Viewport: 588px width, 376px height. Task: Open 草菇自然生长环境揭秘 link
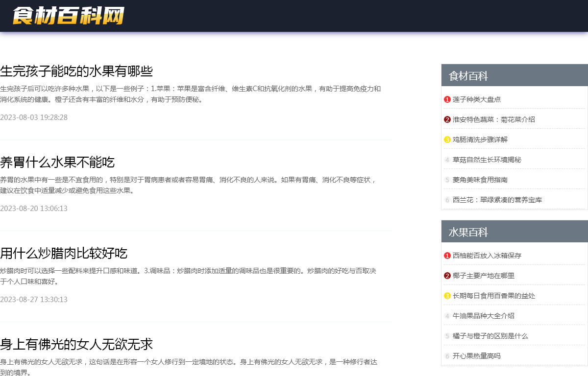[x=487, y=160]
